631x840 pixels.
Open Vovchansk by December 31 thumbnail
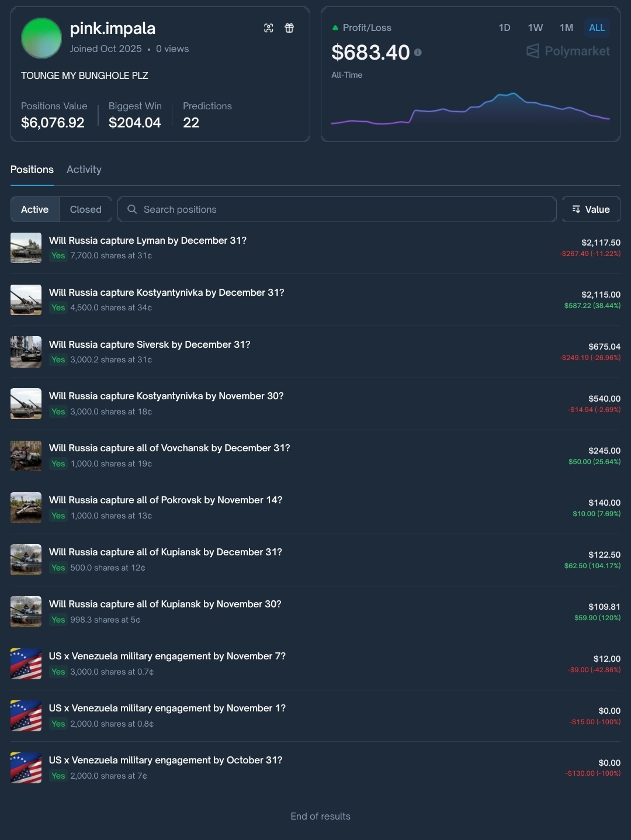[x=26, y=456]
